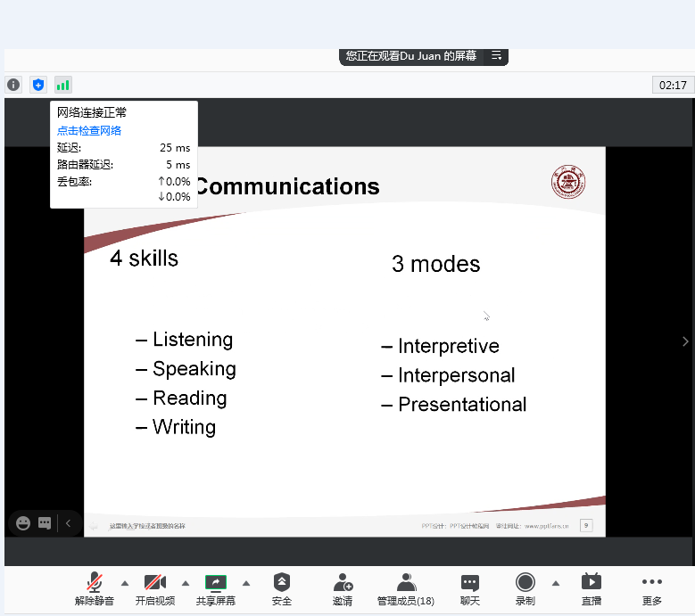Image resolution: width=695 pixels, height=616 pixels.
Task: Expand video options arrow beside camera
Action: 186,583
